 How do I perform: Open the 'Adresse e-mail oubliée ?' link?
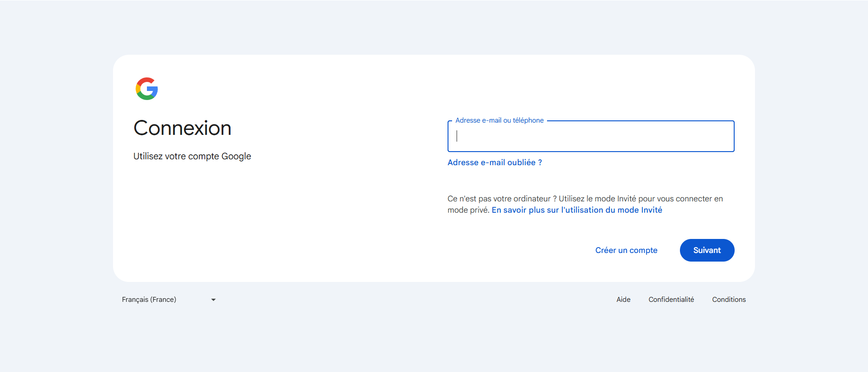pos(494,162)
